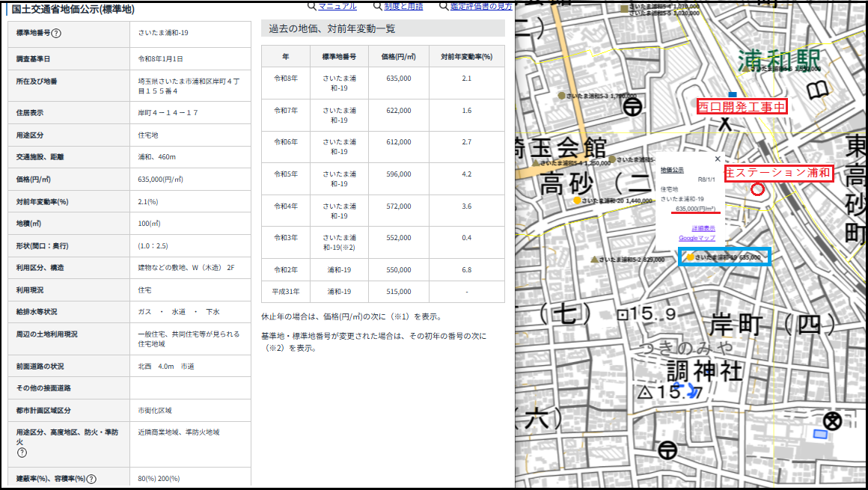Click help icon next to 建蔽率(%)、容積率(%)
Viewport: 868px width, 490px height.
point(92,479)
